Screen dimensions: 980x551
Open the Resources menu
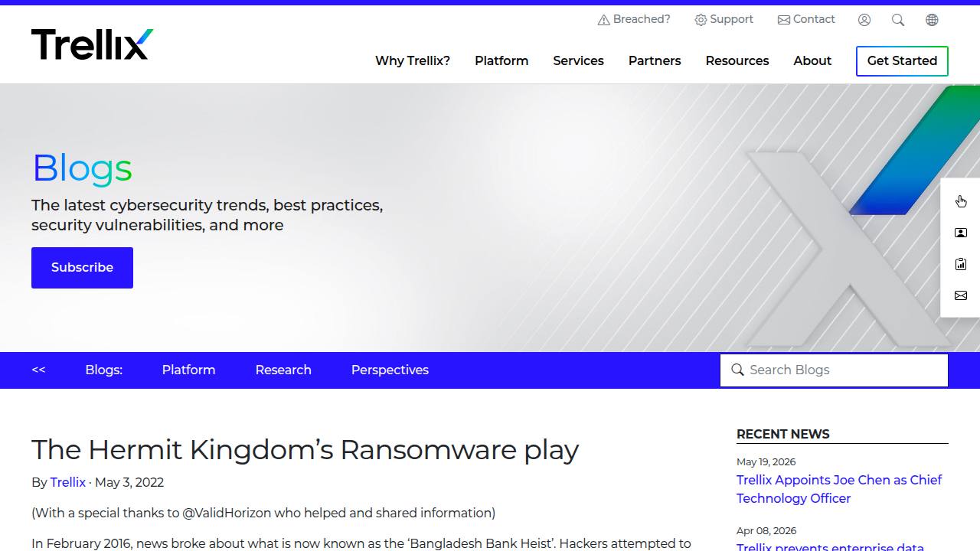pyautogui.click(x=737, y=60)
